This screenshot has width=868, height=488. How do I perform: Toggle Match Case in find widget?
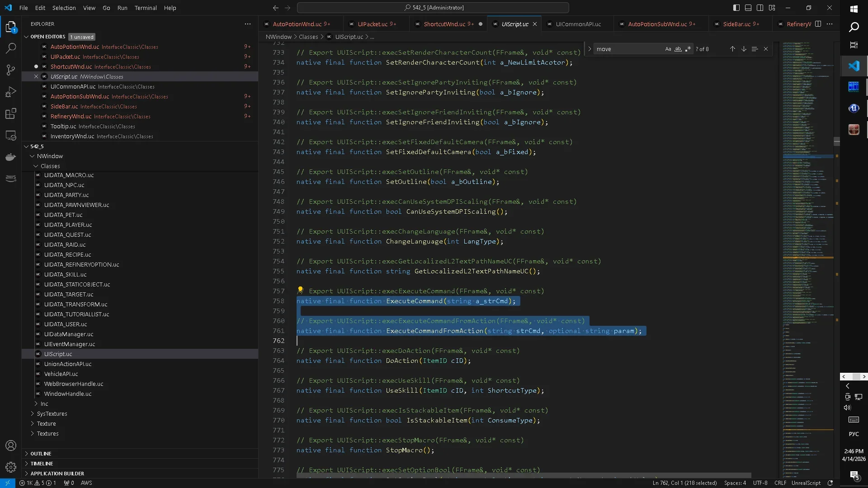point(668,49)
